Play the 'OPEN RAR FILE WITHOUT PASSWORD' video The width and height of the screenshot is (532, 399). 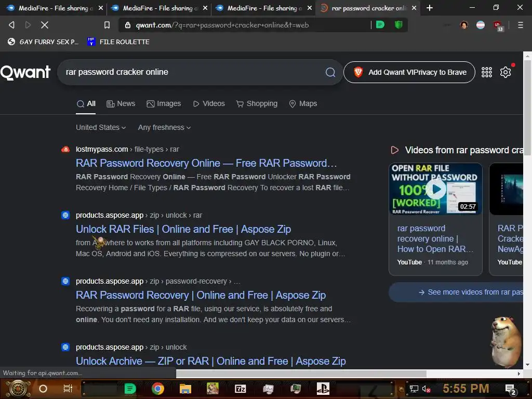point(436,189)
